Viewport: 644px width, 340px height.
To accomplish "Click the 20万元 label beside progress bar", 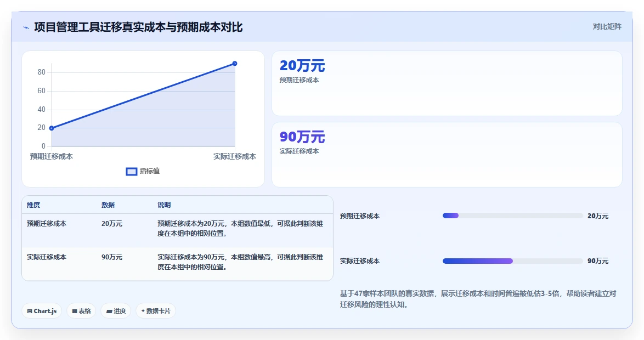I will (597, 216).
